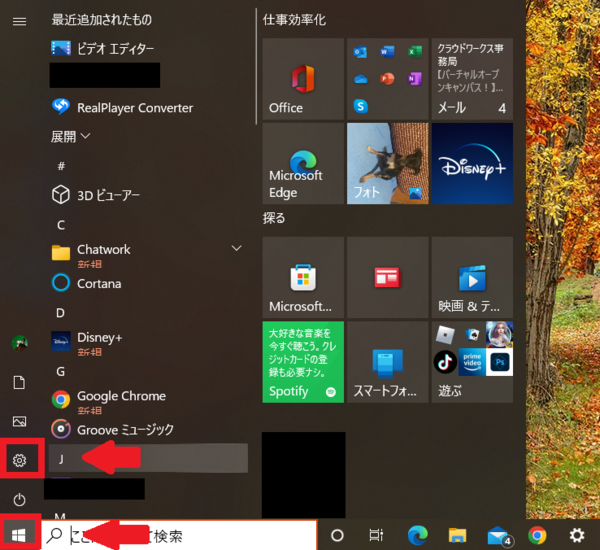This screenshot has width=600, height=550.
Task: Open the hamburger menu in Start
Action: coord(20,21)
